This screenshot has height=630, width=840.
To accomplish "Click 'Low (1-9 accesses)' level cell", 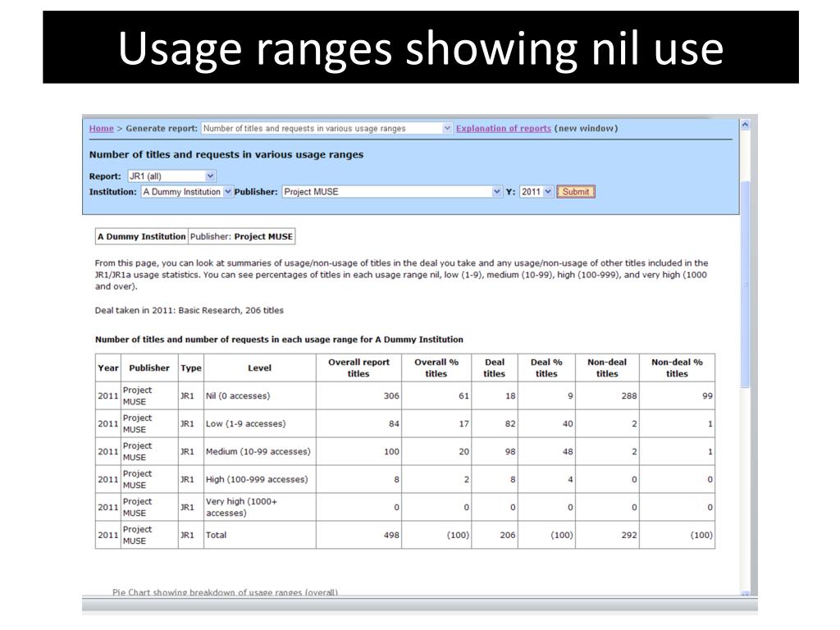I will click(x=260, y=424).
